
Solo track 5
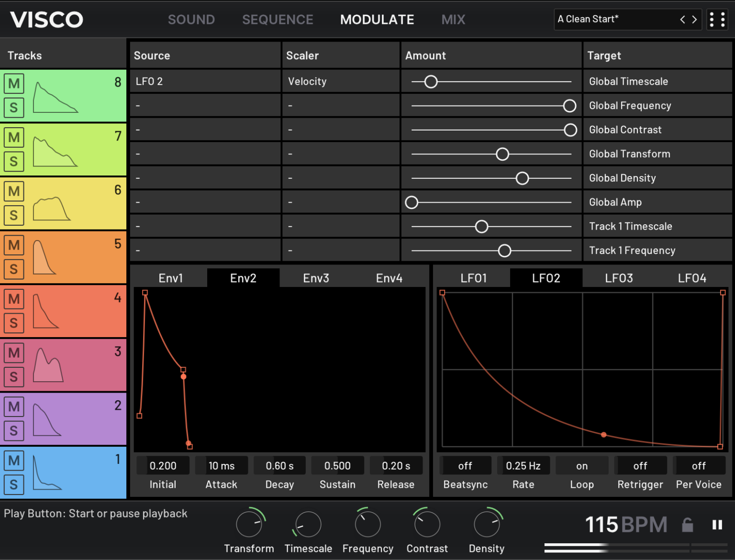pos(14,269)
